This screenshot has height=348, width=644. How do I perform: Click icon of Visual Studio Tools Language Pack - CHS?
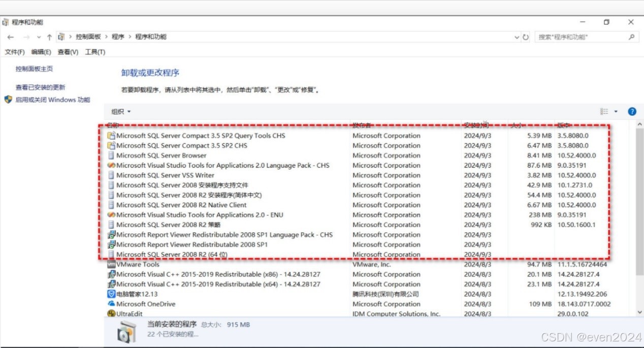[111, 165]
